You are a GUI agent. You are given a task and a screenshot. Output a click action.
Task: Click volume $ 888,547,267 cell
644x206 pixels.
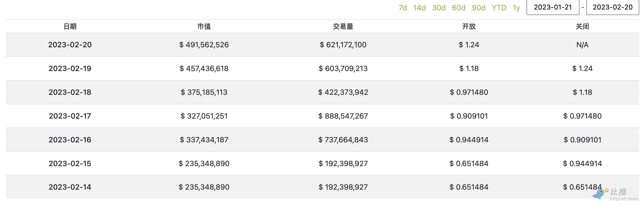pos(343,116)
